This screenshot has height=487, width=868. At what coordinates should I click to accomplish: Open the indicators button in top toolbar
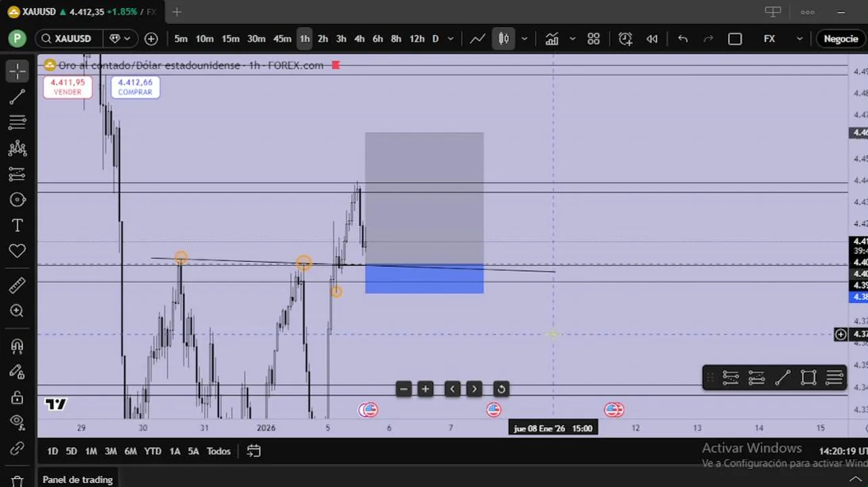552,39
